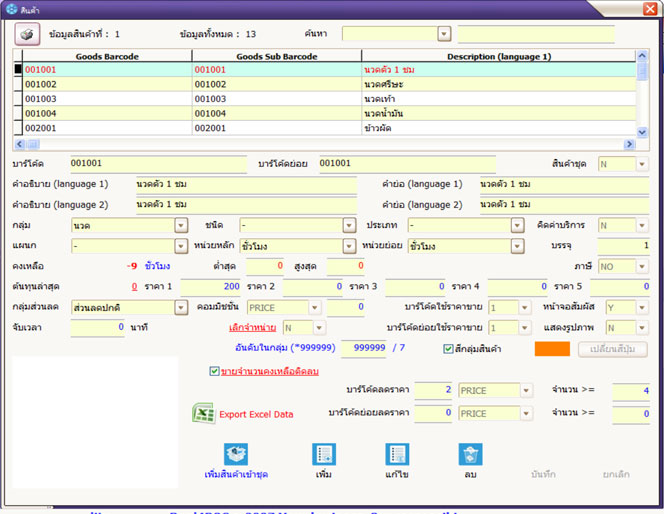Select the row with barcode 001003
Screen dimensions: 664x514
pyautogui.click(x=41, y=99)
